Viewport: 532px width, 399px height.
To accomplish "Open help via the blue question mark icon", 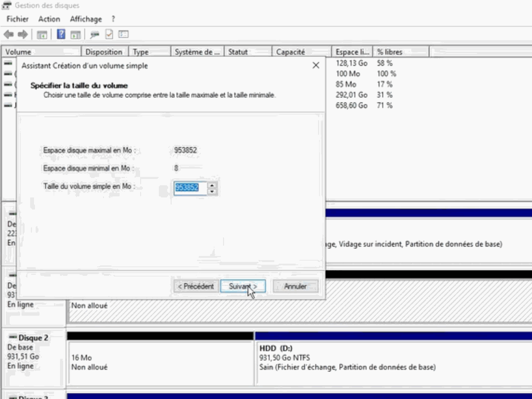I will click(x=61, y=34).
